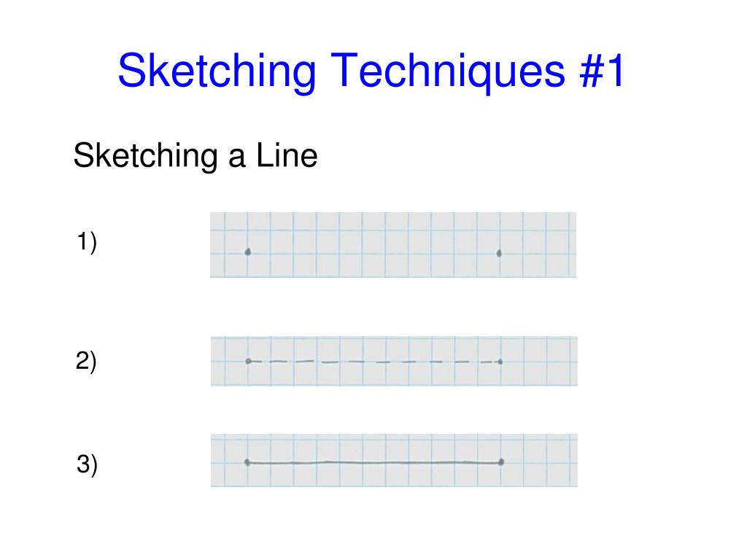This screenshot has width=747, height=560.
Task: Click right dot in first grid image
Action: coord(499,253)
